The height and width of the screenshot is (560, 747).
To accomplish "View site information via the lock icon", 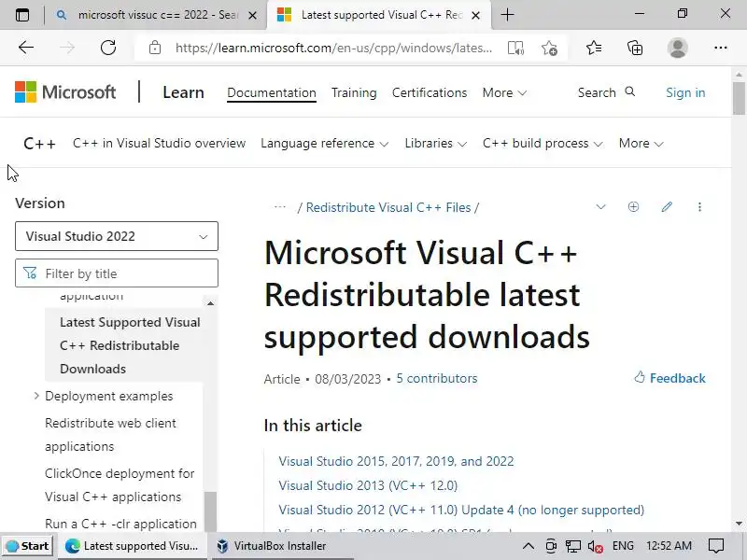I will tap(155, 48).
